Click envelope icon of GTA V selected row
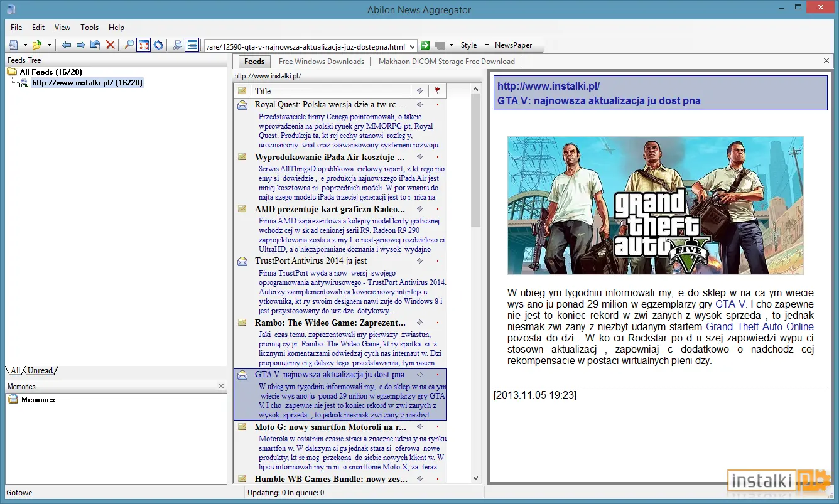Screen dimensions: 839x504 click(x=242, y=375)
